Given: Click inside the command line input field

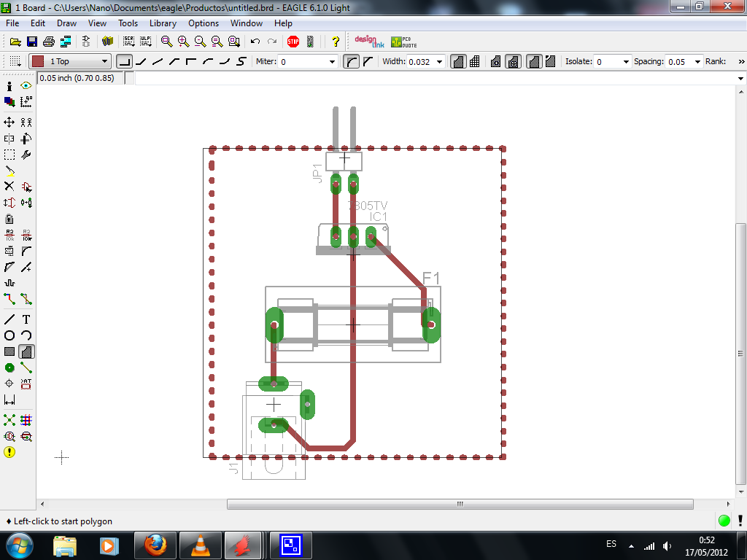Looking at the screenshot, I should tap(435, 78).
